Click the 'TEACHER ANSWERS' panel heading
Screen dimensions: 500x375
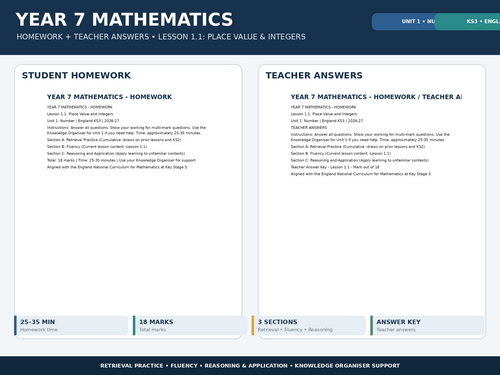[314, 75]
